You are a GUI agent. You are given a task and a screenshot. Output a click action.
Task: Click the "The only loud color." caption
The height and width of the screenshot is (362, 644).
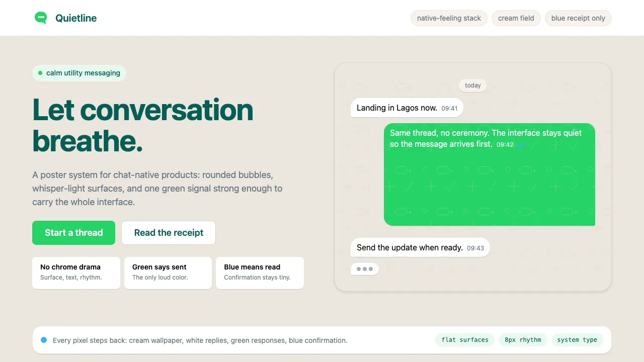point(160,278)
